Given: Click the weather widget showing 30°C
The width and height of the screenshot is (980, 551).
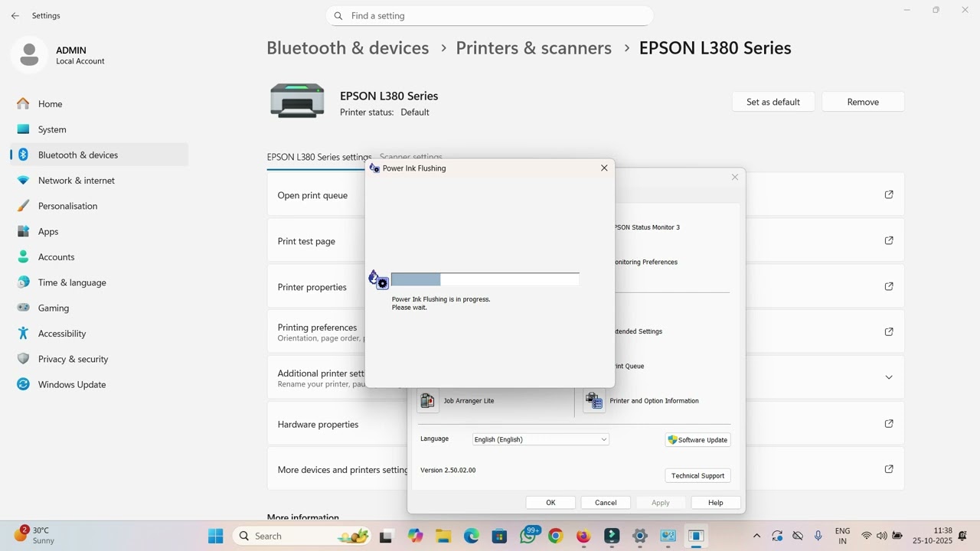Looking at the screenshot, I should (35, 535).
